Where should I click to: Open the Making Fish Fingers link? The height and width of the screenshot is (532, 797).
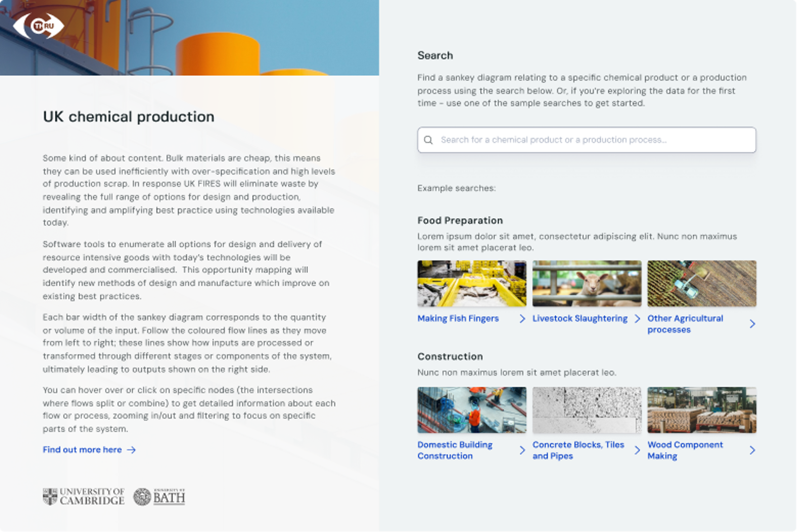458,319
